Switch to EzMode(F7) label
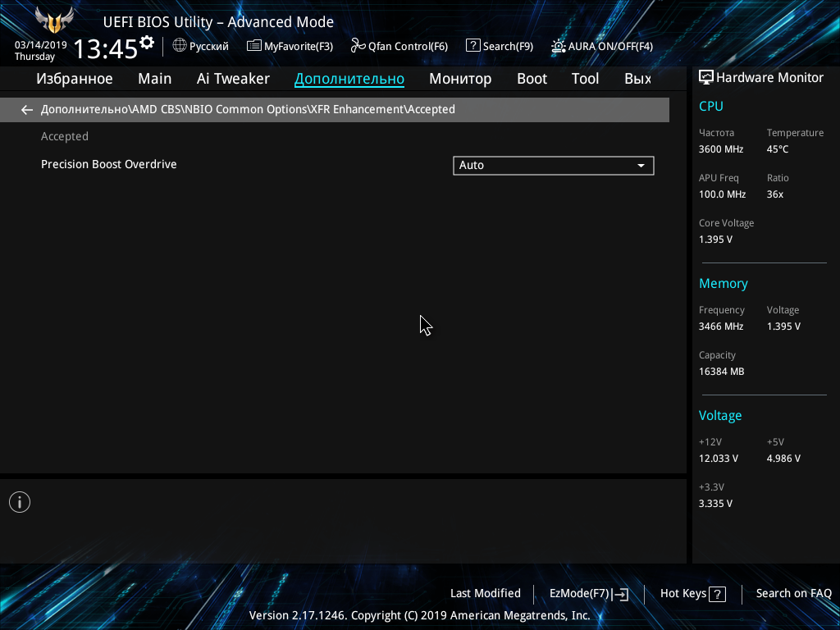The height and width of the screenshot is (630, 840). tap(579, 594)
